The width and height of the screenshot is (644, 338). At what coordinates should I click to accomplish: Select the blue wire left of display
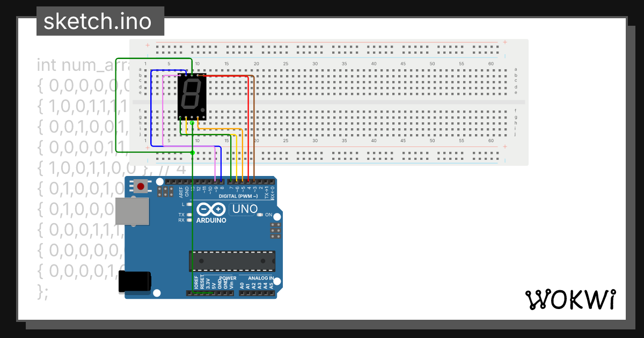pos(151,107)
